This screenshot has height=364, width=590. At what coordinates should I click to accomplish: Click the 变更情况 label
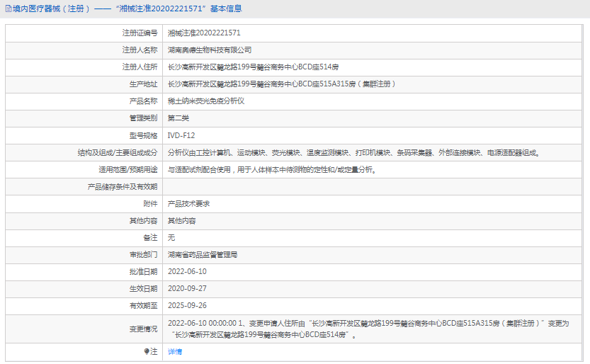pyautogui.click(x=143, y=329)
